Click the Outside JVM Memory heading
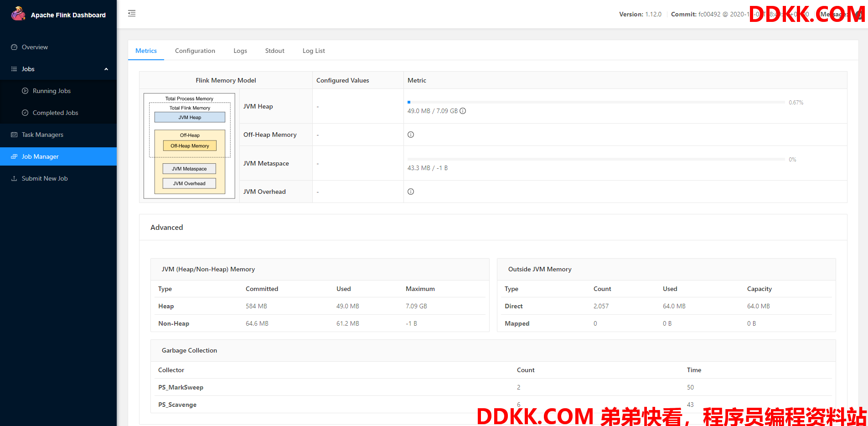This screenshot has width=868, height=426. click(540, 269)
